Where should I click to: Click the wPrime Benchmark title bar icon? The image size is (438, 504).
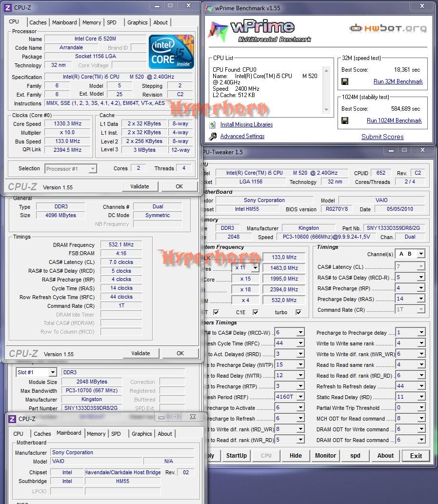click(209, 8)
